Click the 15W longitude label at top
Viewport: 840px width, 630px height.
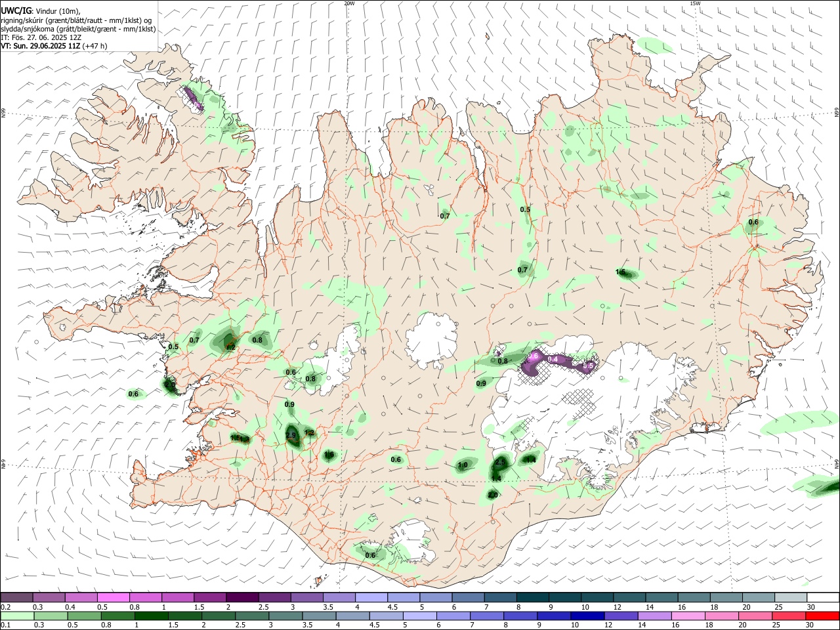(695, 3)
